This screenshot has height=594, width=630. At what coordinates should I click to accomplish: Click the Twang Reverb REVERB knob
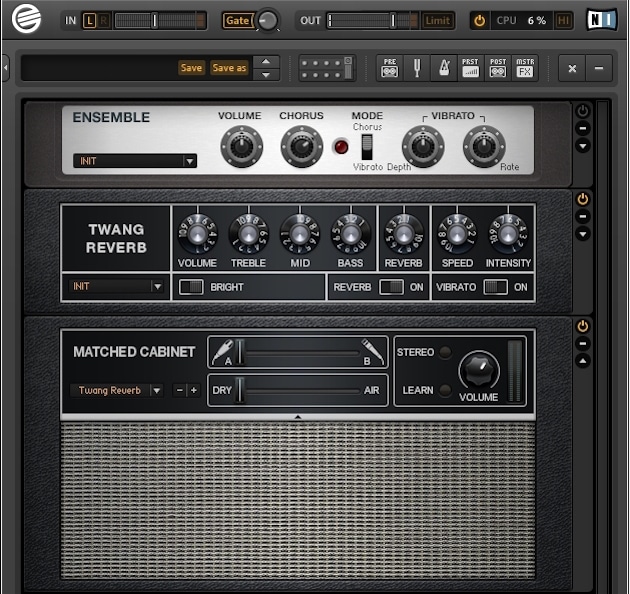[404, 234]
